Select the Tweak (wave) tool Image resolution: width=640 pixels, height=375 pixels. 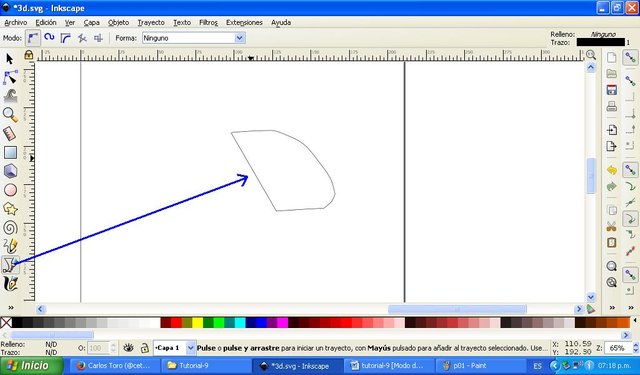[x=10, y=96]
